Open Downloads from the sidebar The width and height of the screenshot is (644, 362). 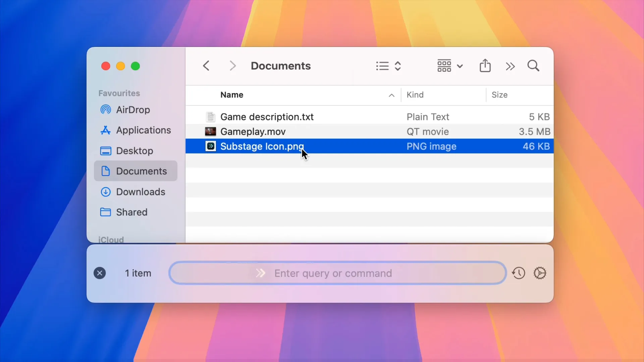click(141, 192)
